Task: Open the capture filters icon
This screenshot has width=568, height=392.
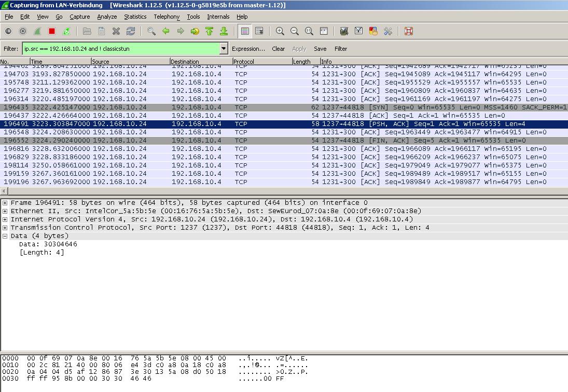Action: [344, 31]
